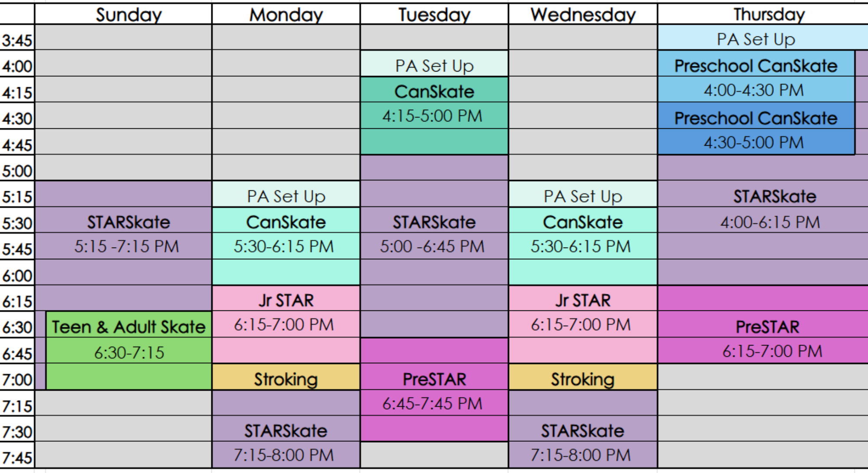Select the Sunday column header
868x473 pixels.
tap(123, 14)
